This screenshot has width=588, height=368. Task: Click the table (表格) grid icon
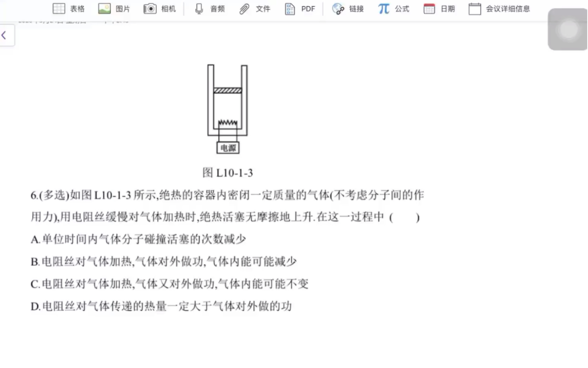pyautogui.click(x=59, y=9)
